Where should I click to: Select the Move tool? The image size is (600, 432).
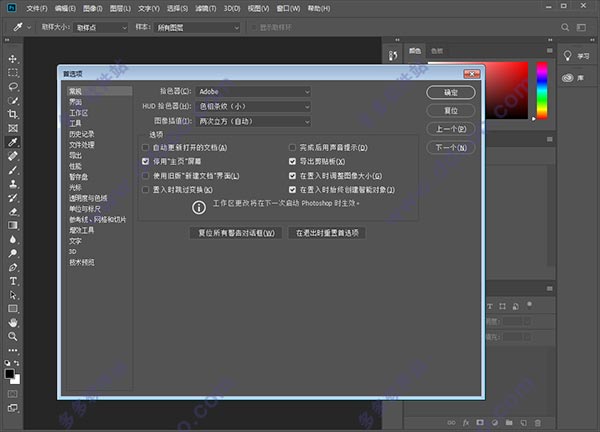13,59
